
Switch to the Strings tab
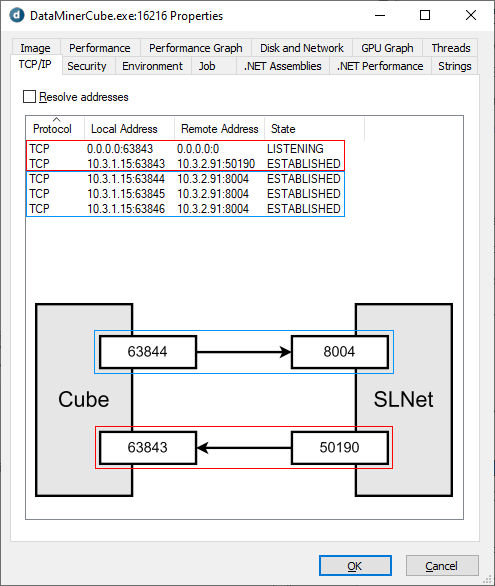455,66
